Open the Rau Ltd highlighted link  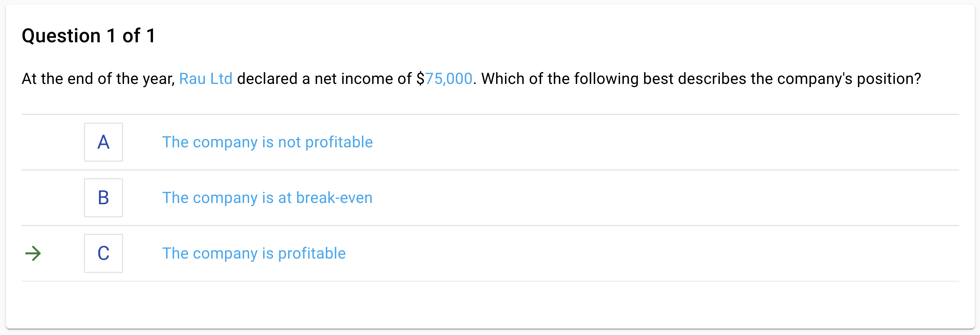(x=205, y=79)
